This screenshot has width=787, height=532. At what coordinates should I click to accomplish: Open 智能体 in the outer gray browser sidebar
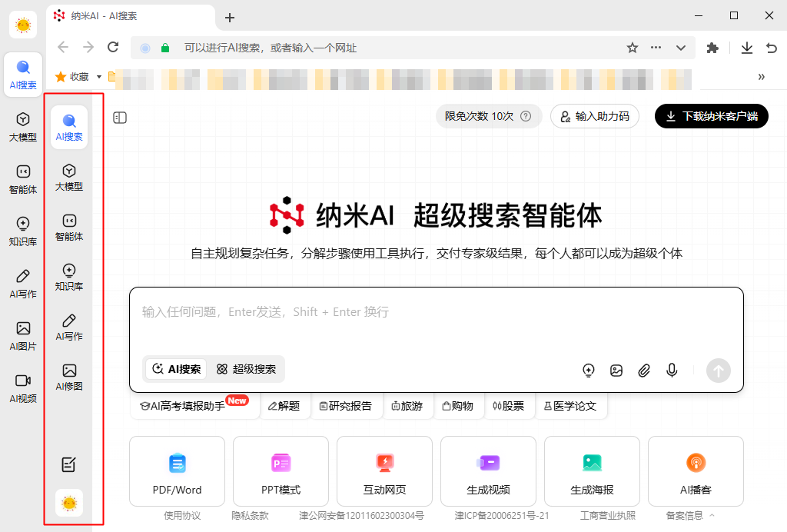coord(23,179)
